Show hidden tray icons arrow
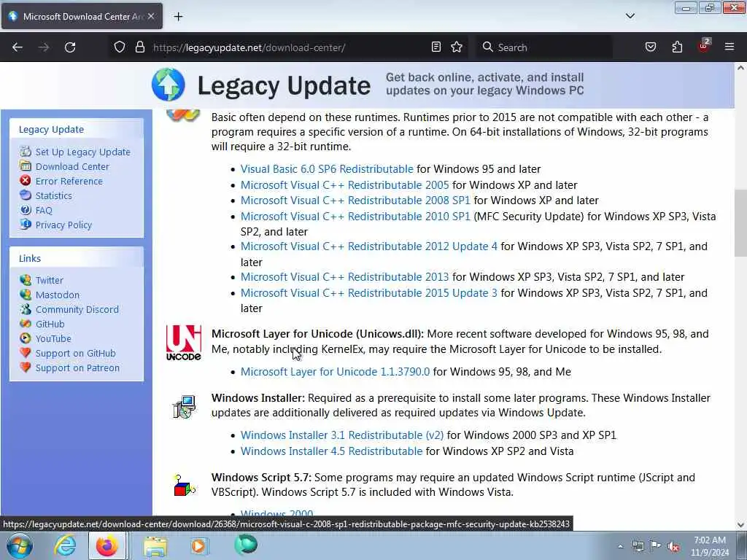747x560 pixels. (620, 546)
